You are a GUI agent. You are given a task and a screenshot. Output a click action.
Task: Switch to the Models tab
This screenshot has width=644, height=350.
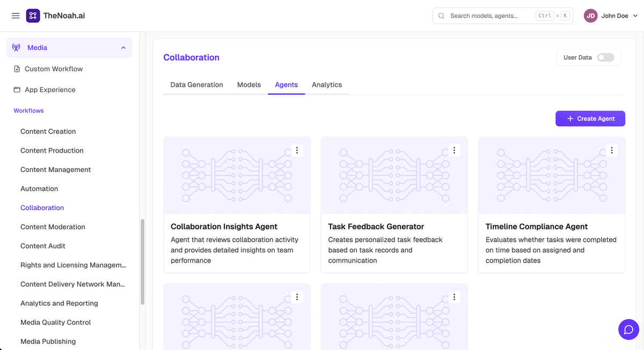(249, 85)
